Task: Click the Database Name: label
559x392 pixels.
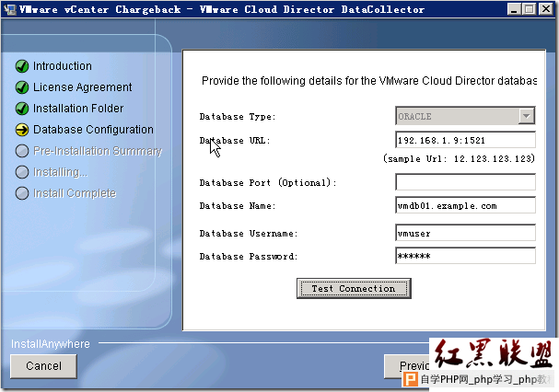Action: pos(238,205)
